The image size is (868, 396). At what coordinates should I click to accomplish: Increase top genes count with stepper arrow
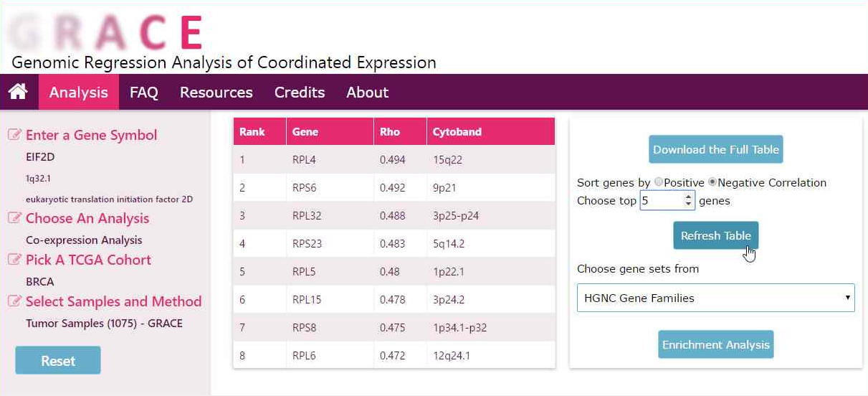pos(689,197)
